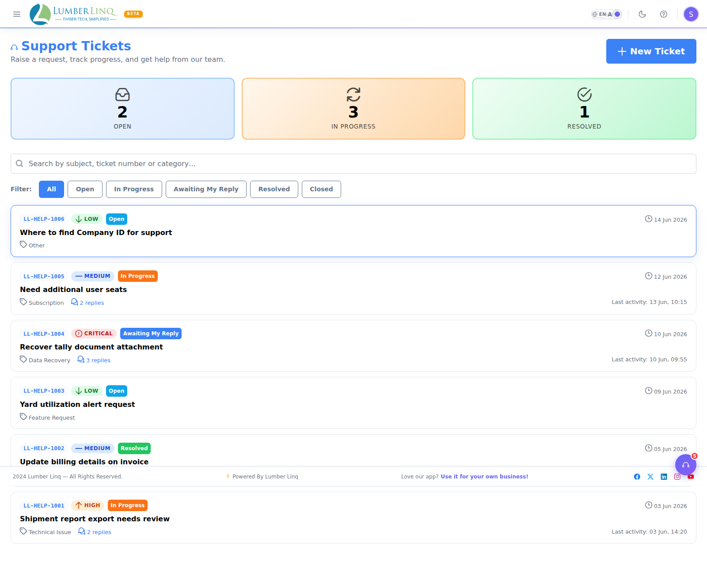Click the refresh icon on In Progress card

(x=353, y=95)
